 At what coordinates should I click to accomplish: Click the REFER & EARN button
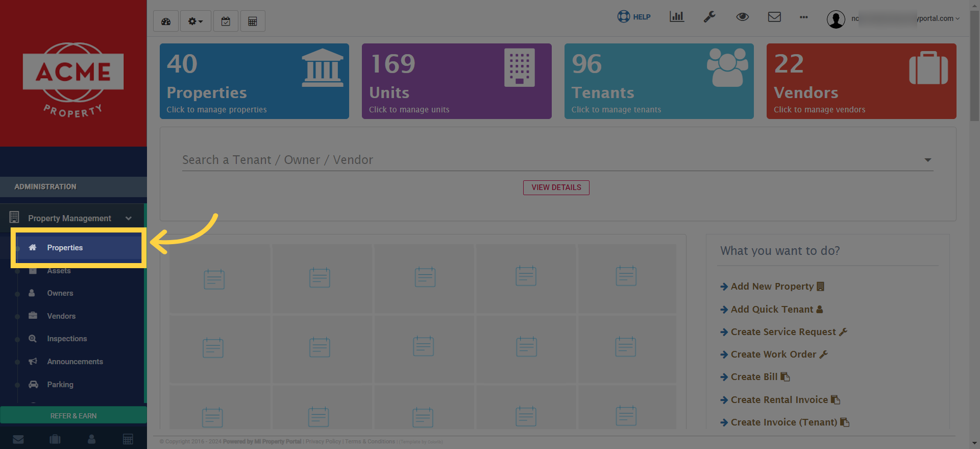[73, 416]
